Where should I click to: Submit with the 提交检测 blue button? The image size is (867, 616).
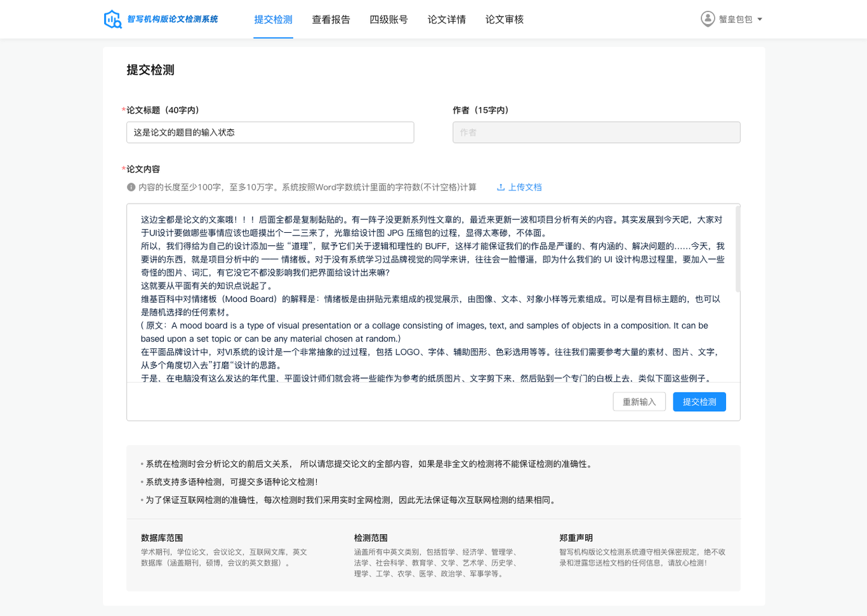click(699, 402)
